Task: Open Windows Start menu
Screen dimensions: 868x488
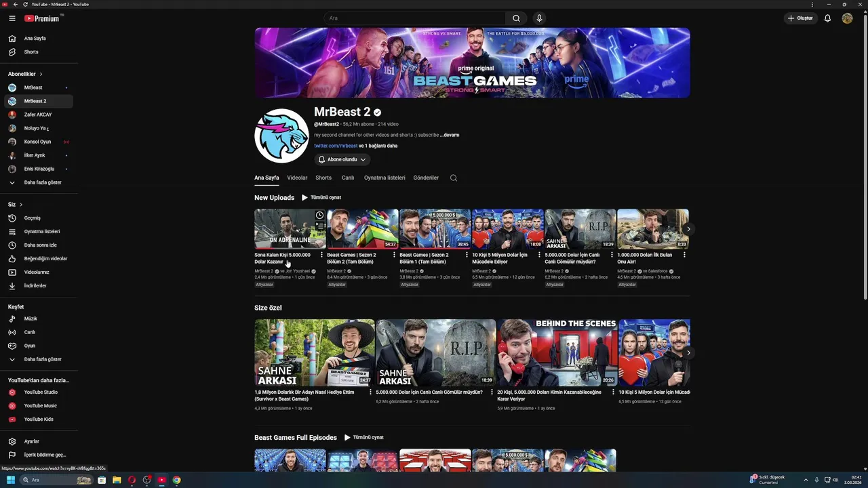Action: (x=11, y=480)
